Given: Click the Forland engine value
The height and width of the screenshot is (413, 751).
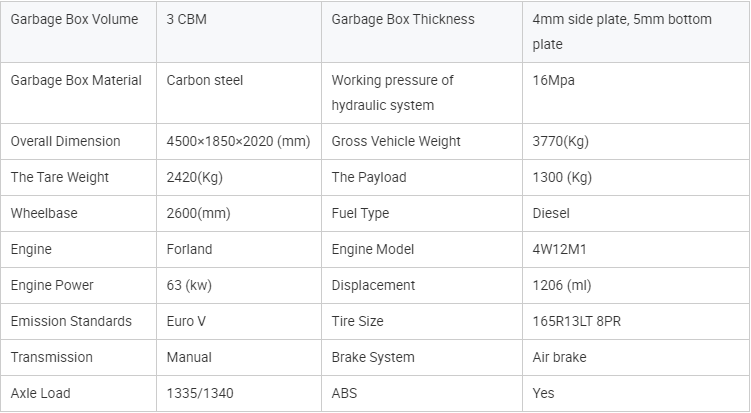Looking at the screenshot, I should click(189, 249).
